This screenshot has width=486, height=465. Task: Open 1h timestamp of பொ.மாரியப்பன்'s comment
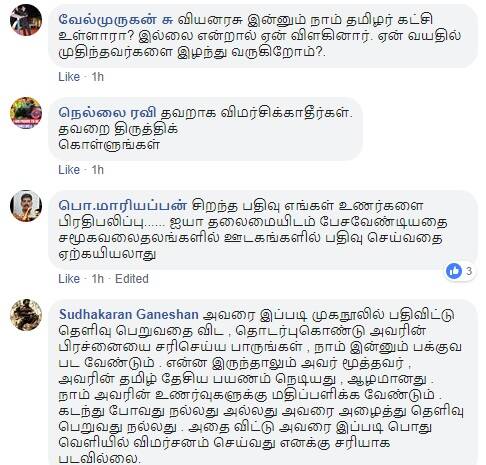click(98, 279)
